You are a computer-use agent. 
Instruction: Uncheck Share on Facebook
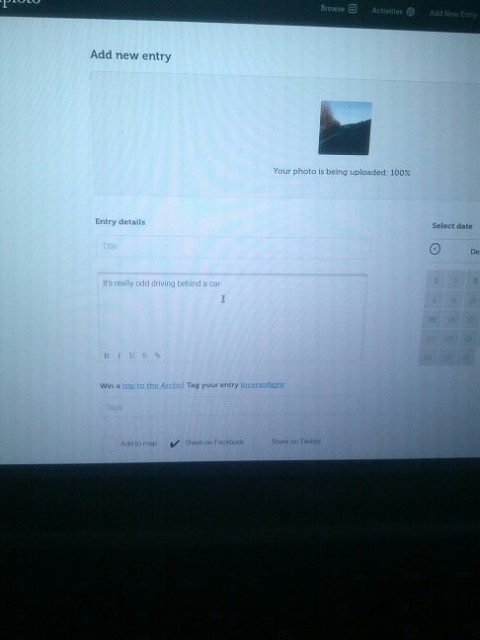tap(175, 443)
